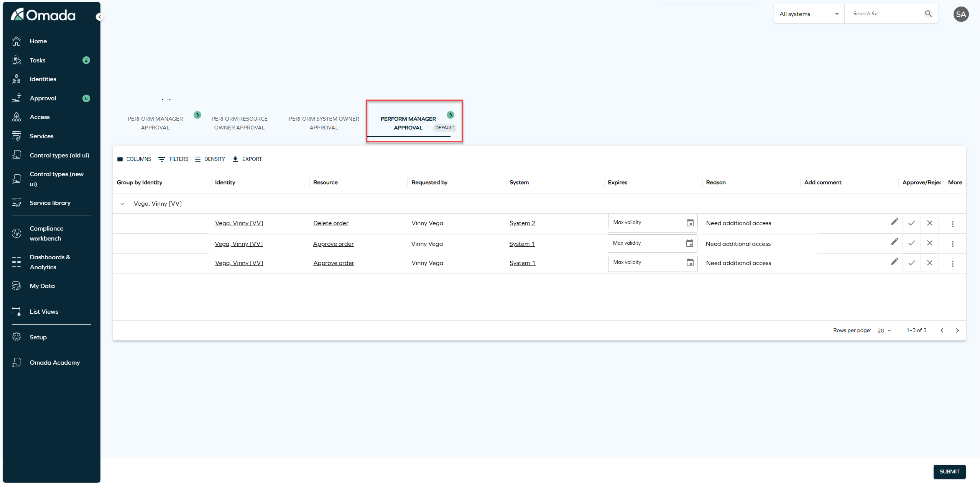Collapse the sidebar with the arrow button

pyautogui.click(x=99, y=17)
